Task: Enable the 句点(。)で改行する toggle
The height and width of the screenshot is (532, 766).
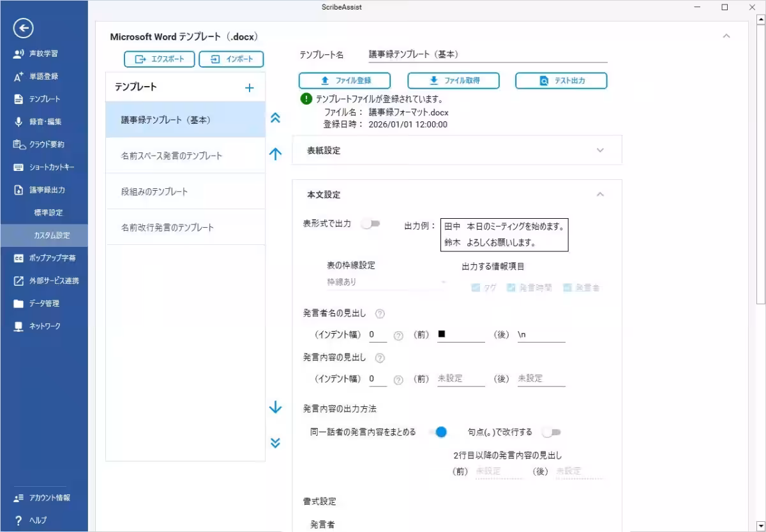Action: [551, 432]
